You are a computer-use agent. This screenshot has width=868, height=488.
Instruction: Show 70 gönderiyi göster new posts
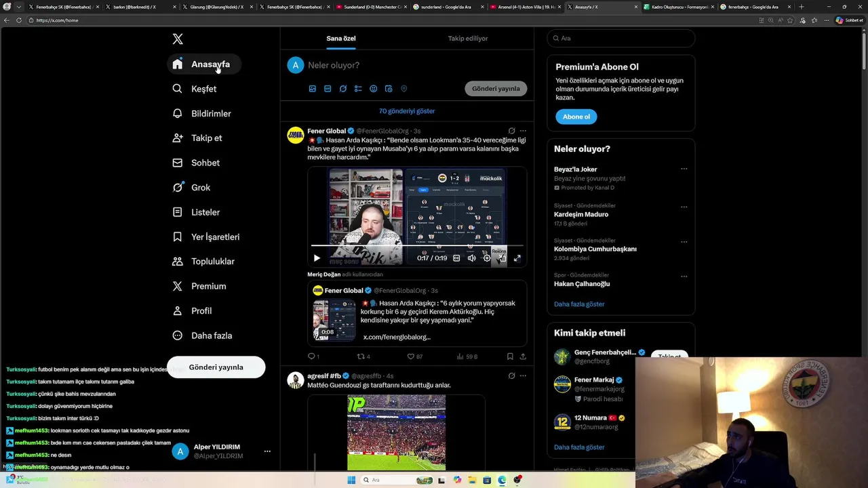pyautogui.click(x=407, y=111)
